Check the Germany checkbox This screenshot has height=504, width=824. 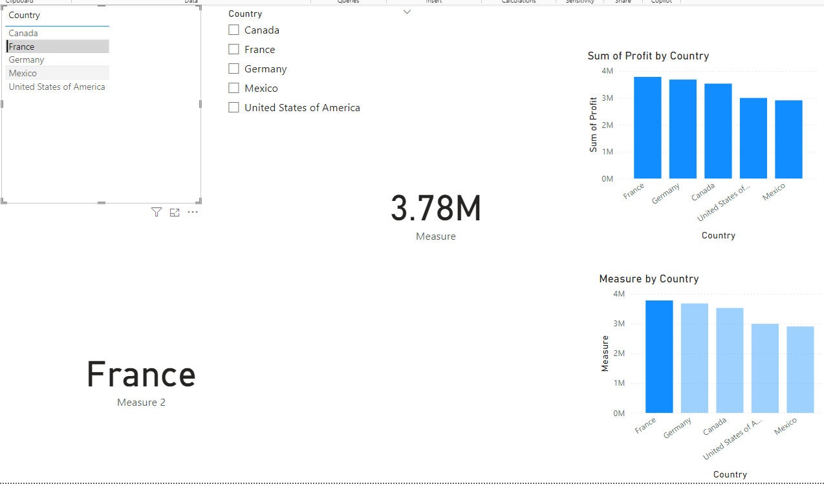pyautogui.click(x=234, y=68)
